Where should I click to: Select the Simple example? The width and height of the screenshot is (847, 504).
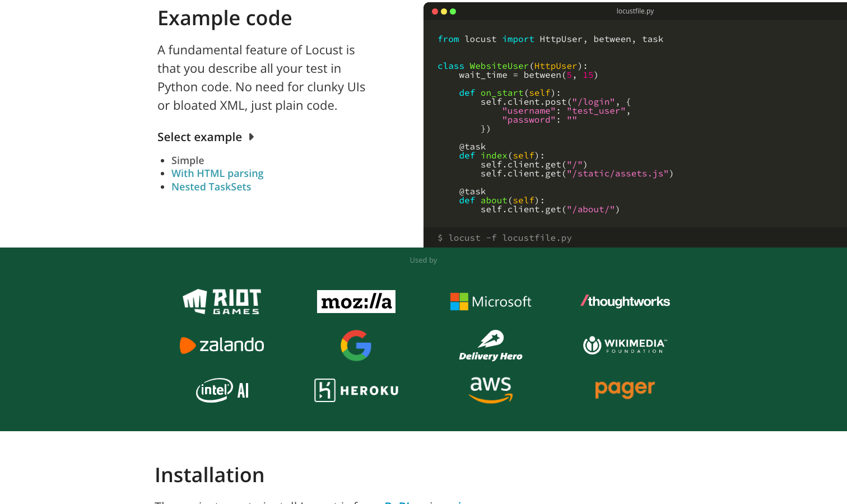click(188, 160)
